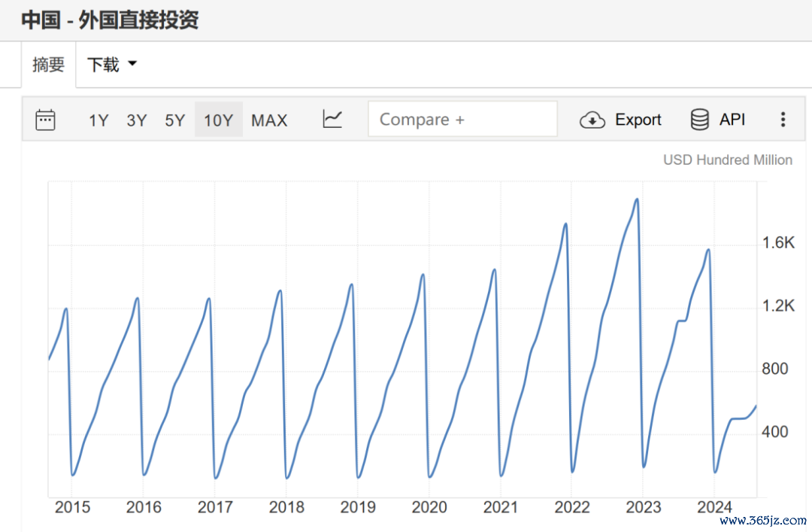Open the chart type line icon
Screen dimensions: 812x532
click(332, 119)
